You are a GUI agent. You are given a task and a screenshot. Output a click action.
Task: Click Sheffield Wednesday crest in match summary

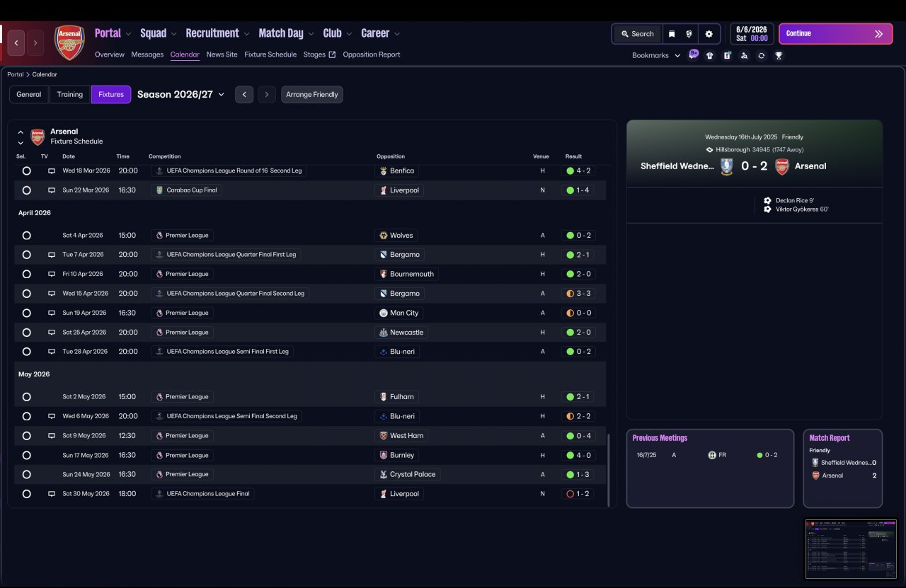726,166
